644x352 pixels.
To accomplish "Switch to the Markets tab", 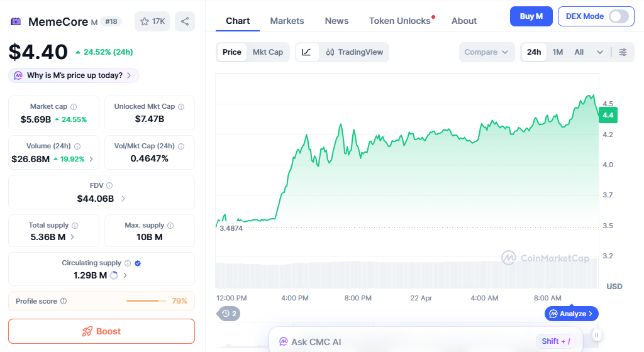I will coord(287,21).
